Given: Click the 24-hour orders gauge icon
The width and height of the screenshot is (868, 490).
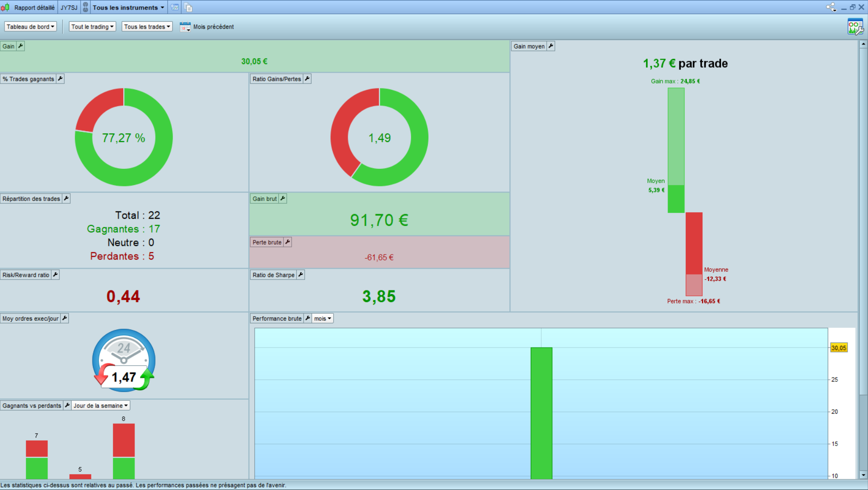Looking at the screenshot, I should tap(124, 360).
